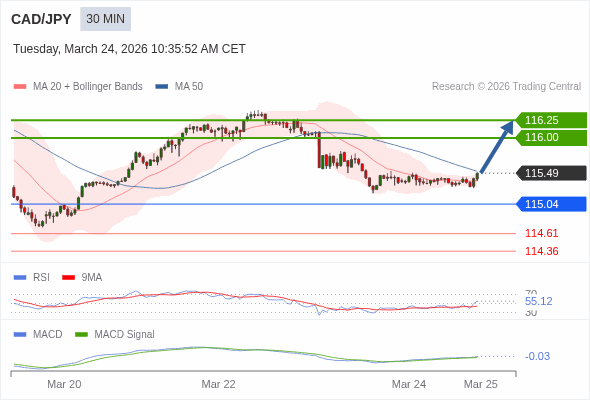Click the 'MA 50' legend label
590x400 pixels.
click(189, 87)
